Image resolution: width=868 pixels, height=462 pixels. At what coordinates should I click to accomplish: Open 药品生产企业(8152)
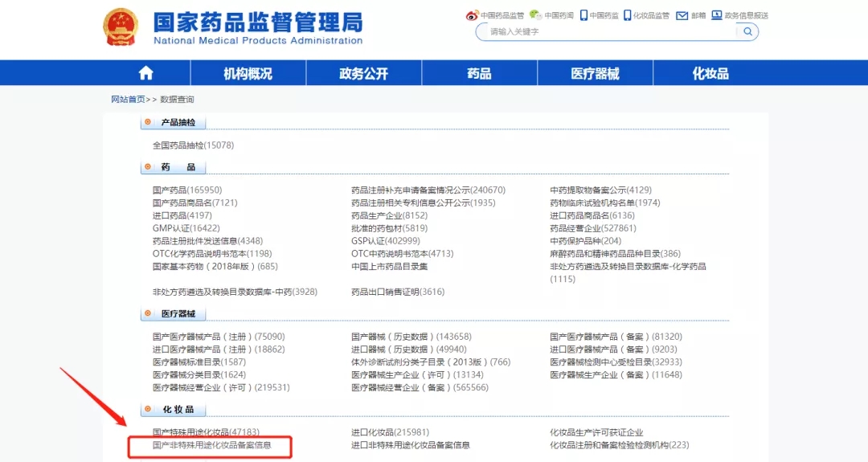click(x=389, y=215)
